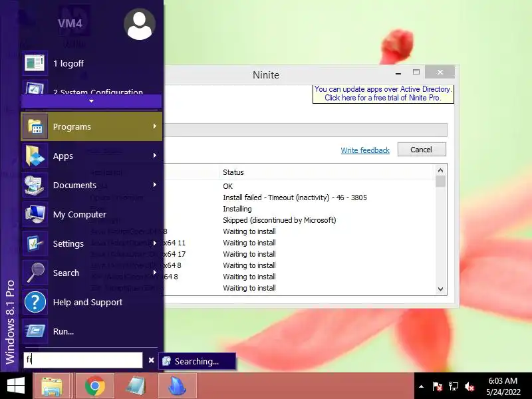532x399 pixels.
Task: Click the muted volume tray icon
Action: pyautogui.click(x=469, y=386)
